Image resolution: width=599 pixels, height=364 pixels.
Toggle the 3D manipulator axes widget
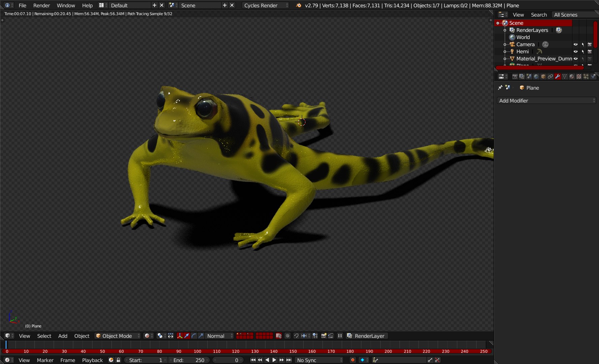click(180, 336)
